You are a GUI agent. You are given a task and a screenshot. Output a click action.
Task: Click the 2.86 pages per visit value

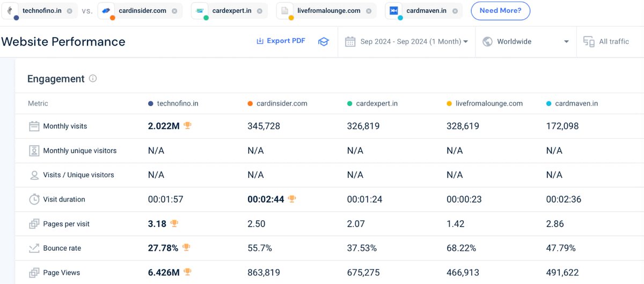pyautogui.click(x=555, y=224)
